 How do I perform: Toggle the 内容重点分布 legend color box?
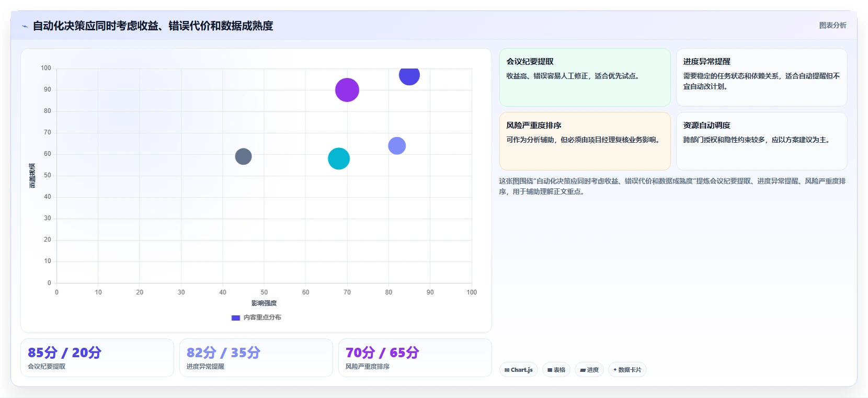236,317
